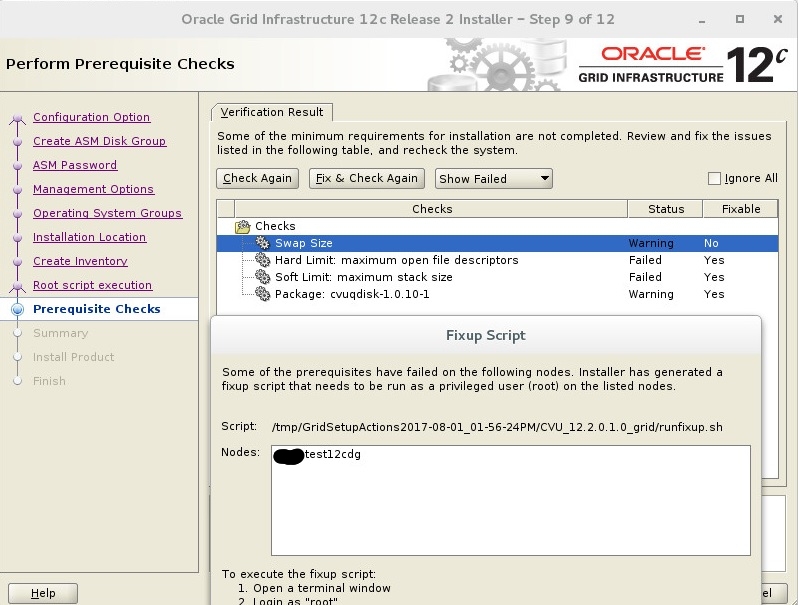The width and height of the screenshot is (798, 605).
Task: Click the Root script execution step marker
Action: click(18, 286)
